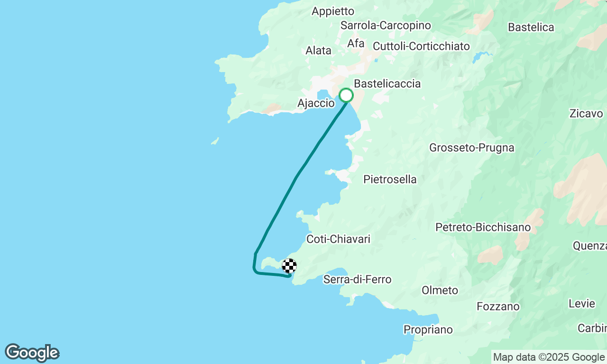The image size is (607, 364).
Task: Select the Propriano town label
Action: coord(428,329)
